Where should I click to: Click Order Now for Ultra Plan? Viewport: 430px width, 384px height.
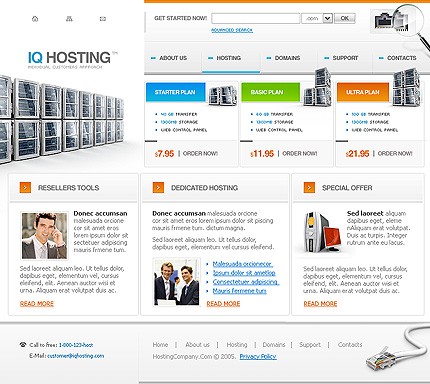click(x=395, y=154)
